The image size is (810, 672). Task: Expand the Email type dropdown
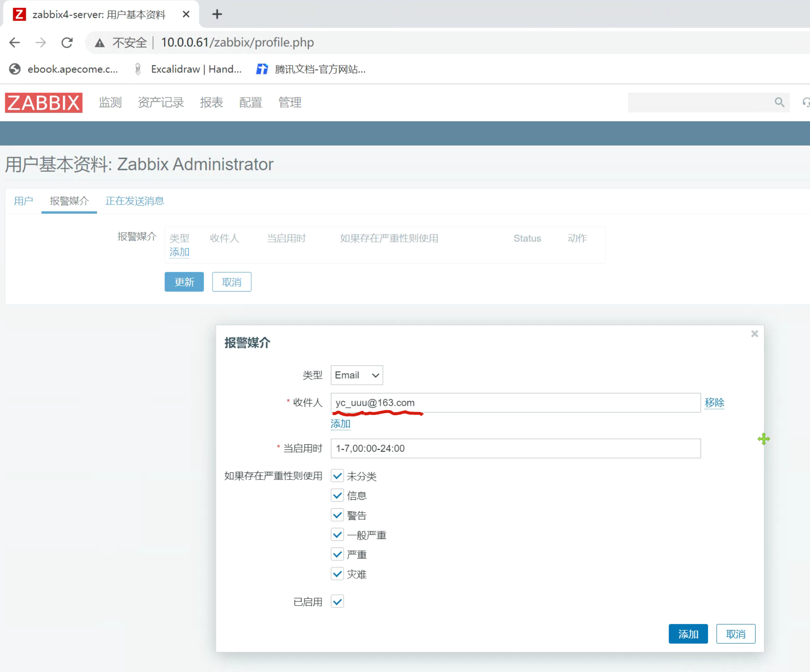click(357, 375)
